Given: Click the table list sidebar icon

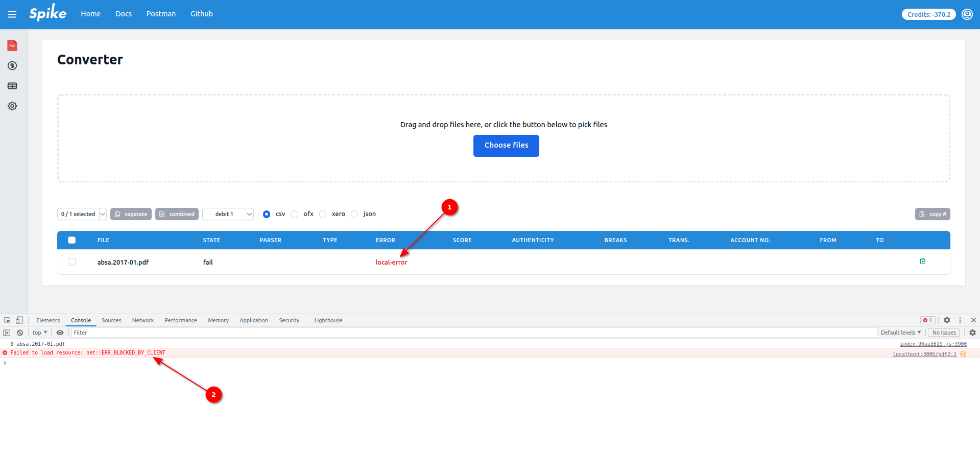Looking at the screenshot, I should coord(12,86).
